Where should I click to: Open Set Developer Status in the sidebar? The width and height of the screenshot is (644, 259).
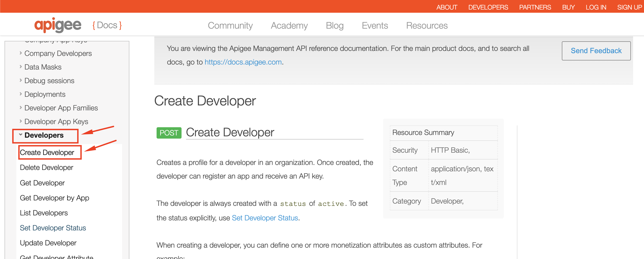tap(53, 228)
